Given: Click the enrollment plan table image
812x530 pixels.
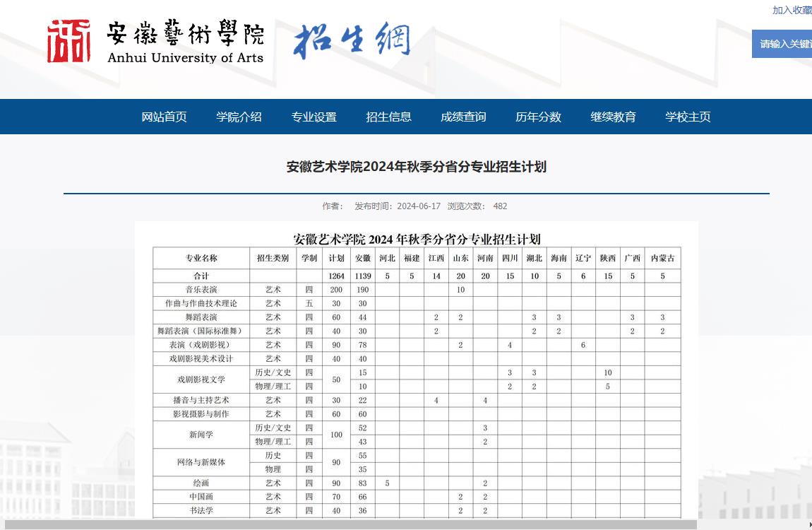Looking at the screenshot, I should click(417, 375).
